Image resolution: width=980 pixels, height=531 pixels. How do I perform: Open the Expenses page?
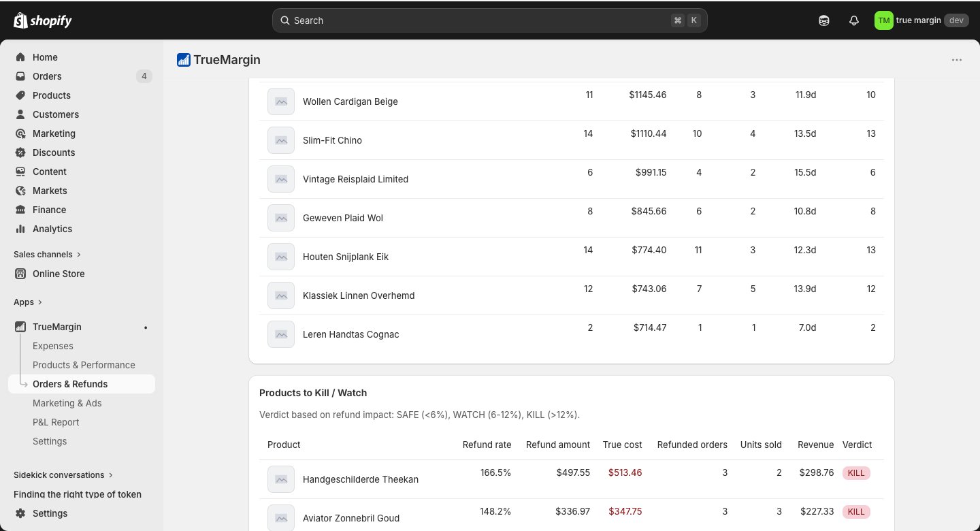click(53, 346)
